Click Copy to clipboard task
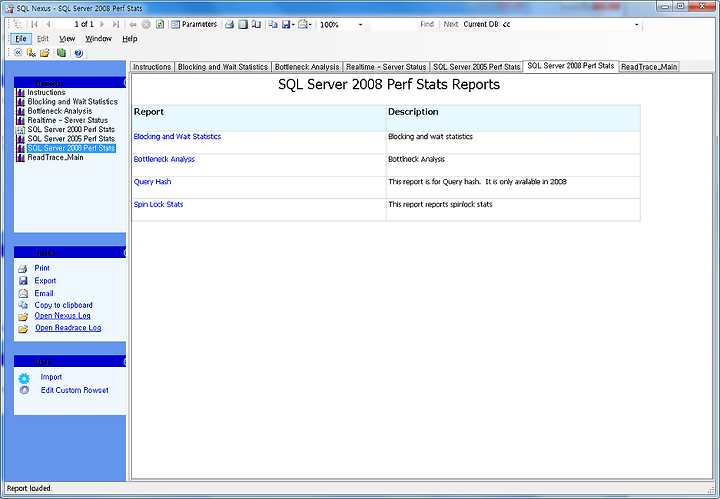This screenshot has width=720, height=499. [63, 305]
